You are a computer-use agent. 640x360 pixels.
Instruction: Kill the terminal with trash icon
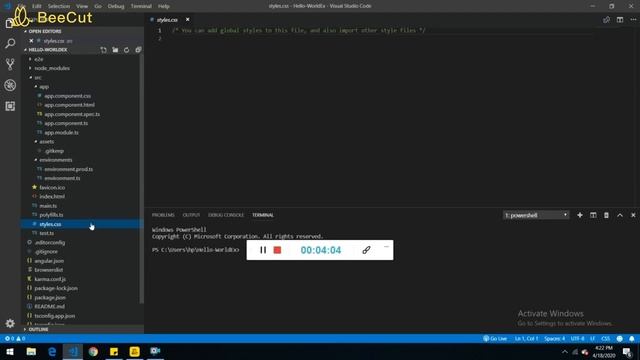(607, 215)
